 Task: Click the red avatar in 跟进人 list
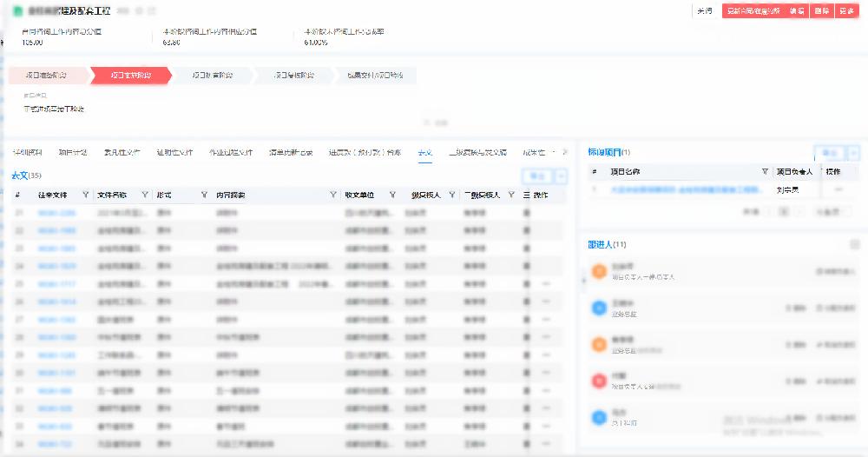[599, 381]
